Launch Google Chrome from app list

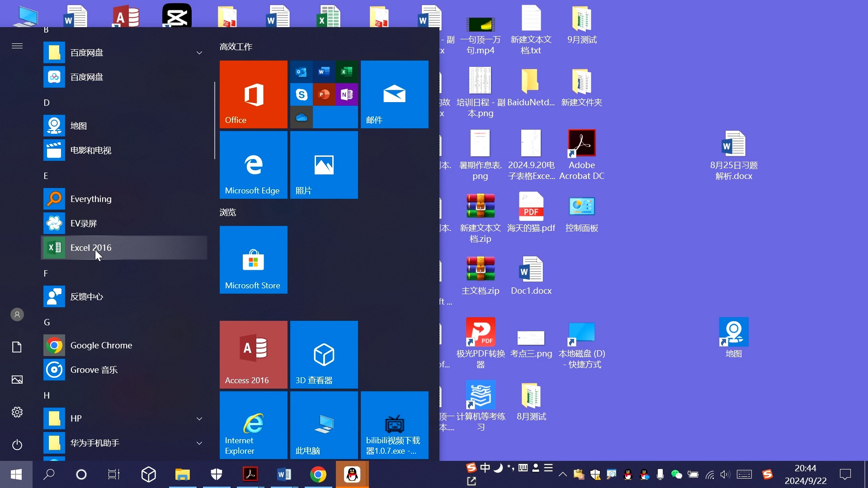[x=101, y=345]
